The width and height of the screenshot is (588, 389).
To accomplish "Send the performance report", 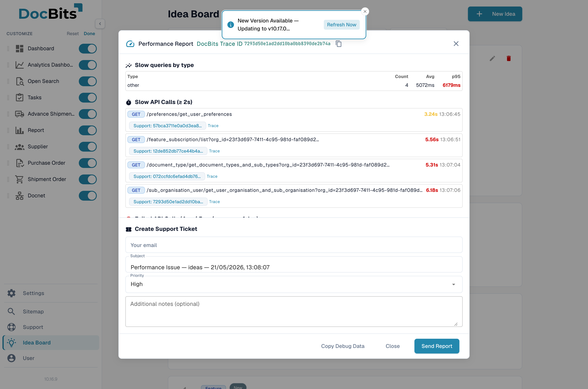I will pos(437,346).
